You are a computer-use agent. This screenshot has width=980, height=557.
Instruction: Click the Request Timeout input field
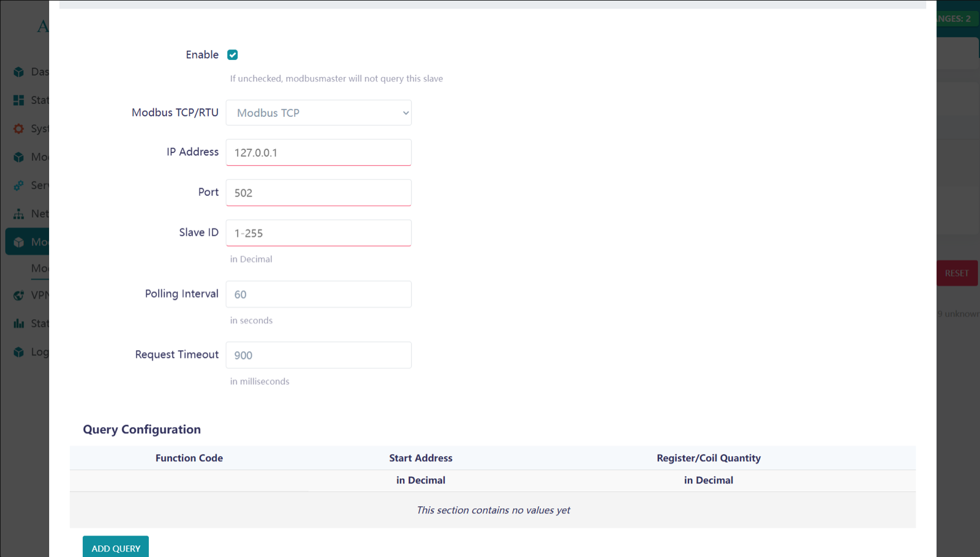point(318,355)
